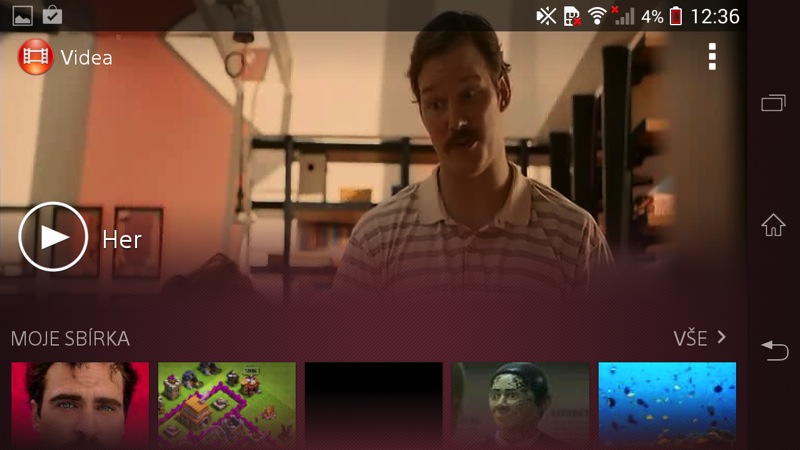Show all items via VŠE link

pos(690,338)
